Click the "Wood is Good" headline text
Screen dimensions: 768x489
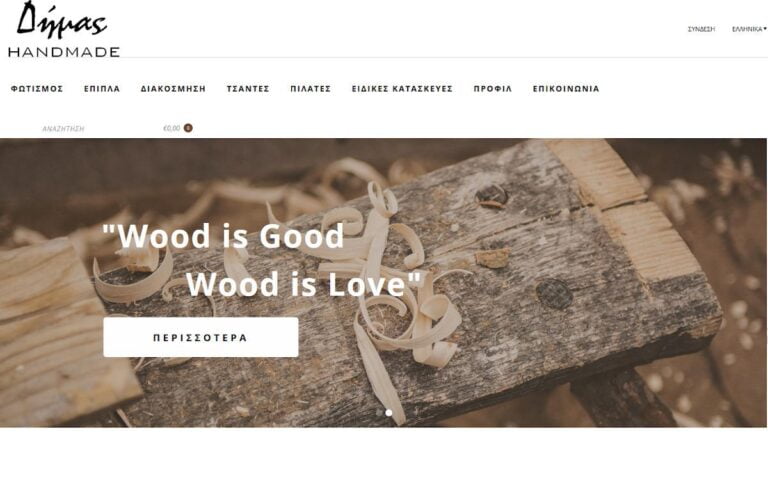pyautogui.click(x=223, y=236)
